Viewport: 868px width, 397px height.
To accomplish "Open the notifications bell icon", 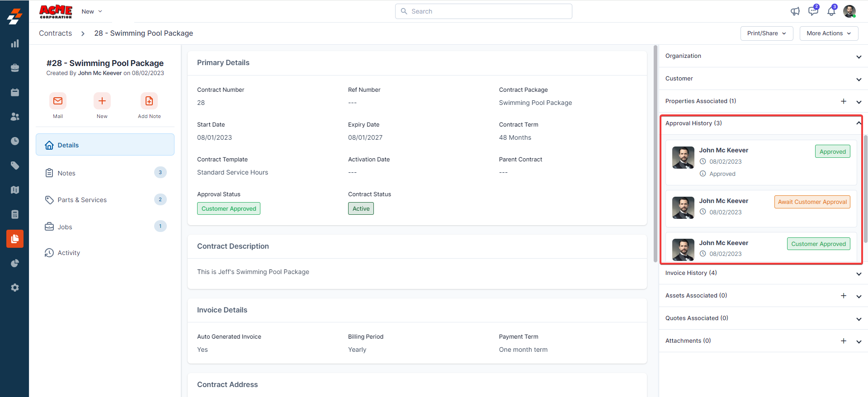I will [x=831, y=11].
